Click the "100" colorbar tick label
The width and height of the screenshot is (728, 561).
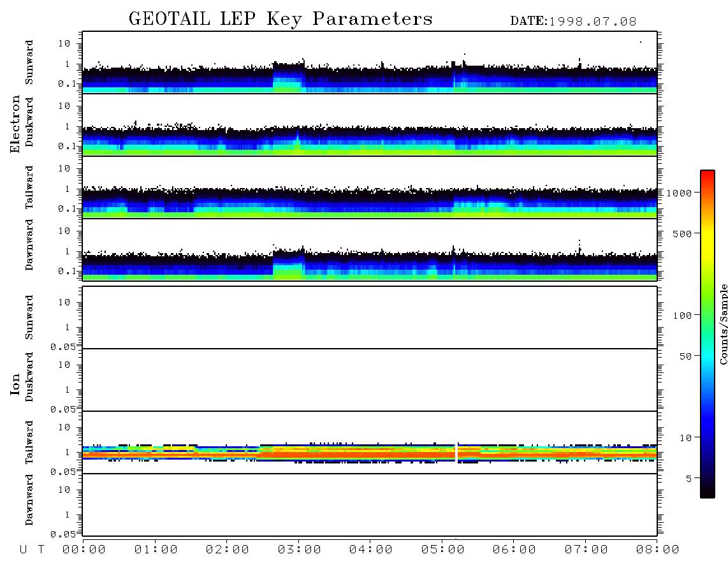coord(682,316)
